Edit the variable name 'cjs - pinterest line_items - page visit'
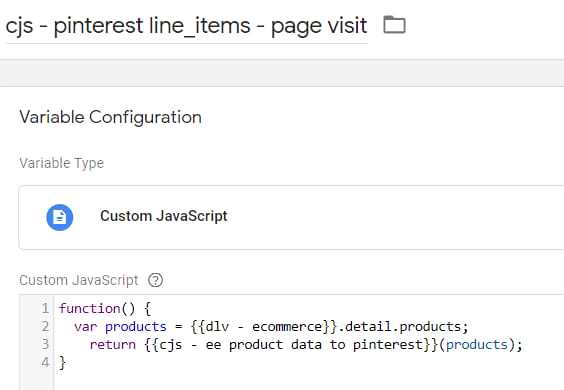Viewport: 564px width, 390px height. (186, 26)
